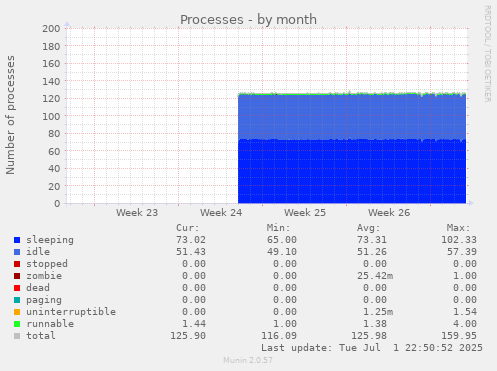Click the 'Week 24' x-axis label
This screenshot has height=371, width=497.
click(221, 213)
